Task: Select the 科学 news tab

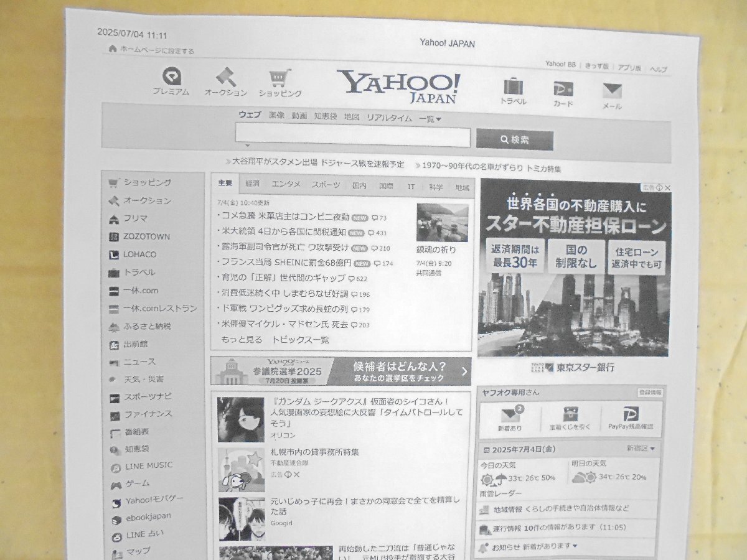Action: pos(436,187)
